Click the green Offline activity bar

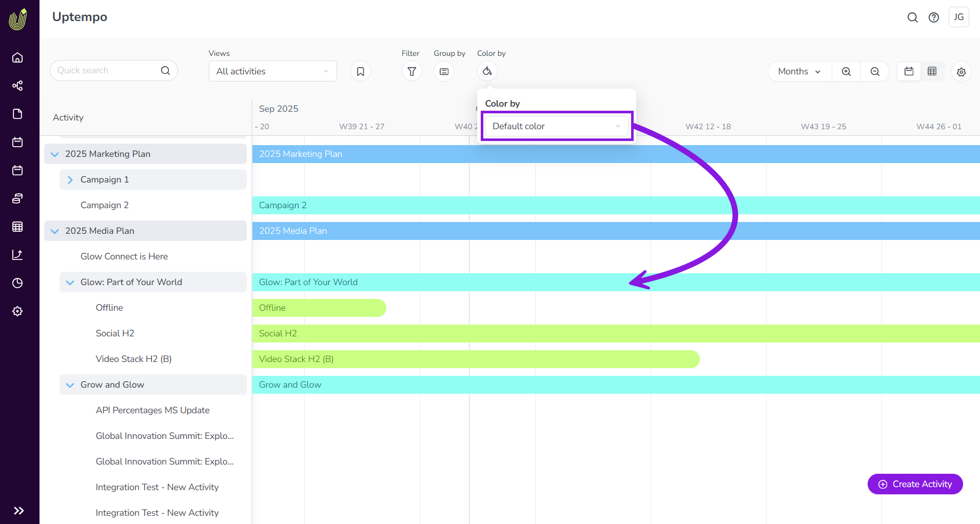point(319,308)
